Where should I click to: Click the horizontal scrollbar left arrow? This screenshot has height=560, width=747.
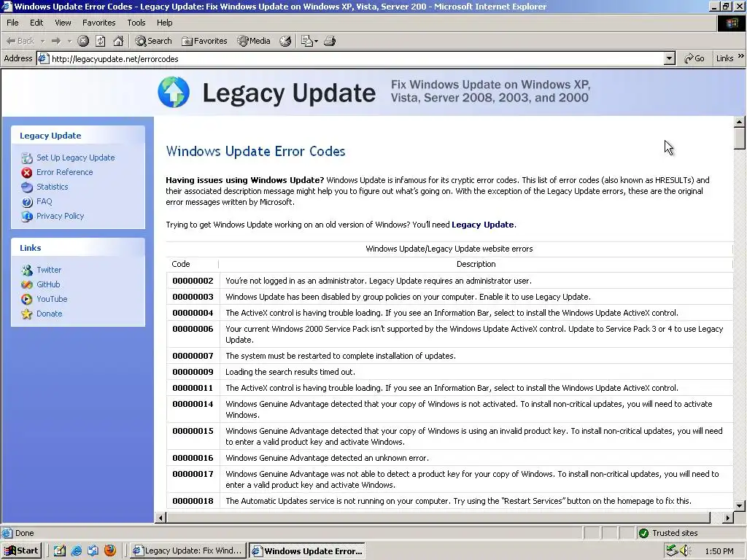[x=160, y=518]
